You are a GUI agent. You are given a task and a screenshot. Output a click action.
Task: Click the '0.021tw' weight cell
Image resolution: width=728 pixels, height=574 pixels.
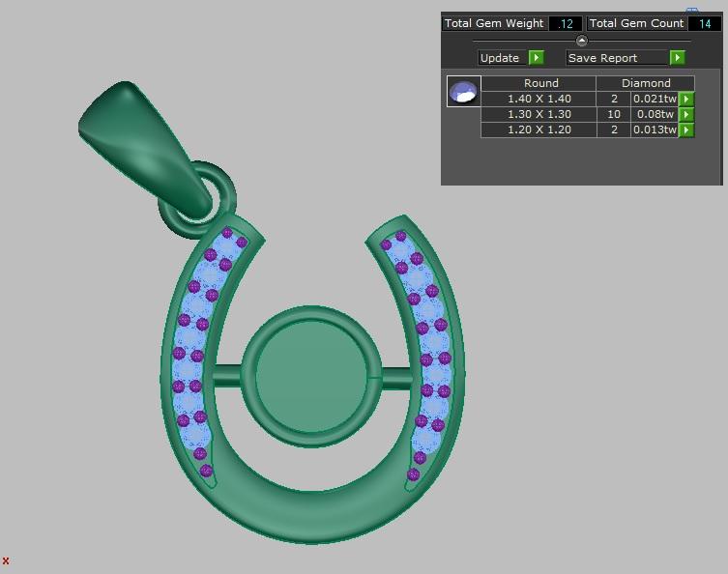pos(655,99)
